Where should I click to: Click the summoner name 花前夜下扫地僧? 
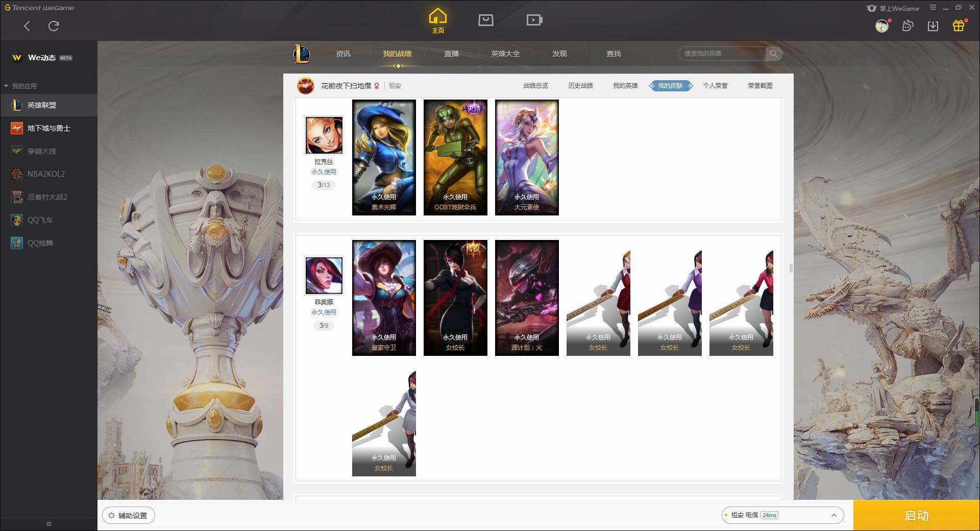(346, 86)
